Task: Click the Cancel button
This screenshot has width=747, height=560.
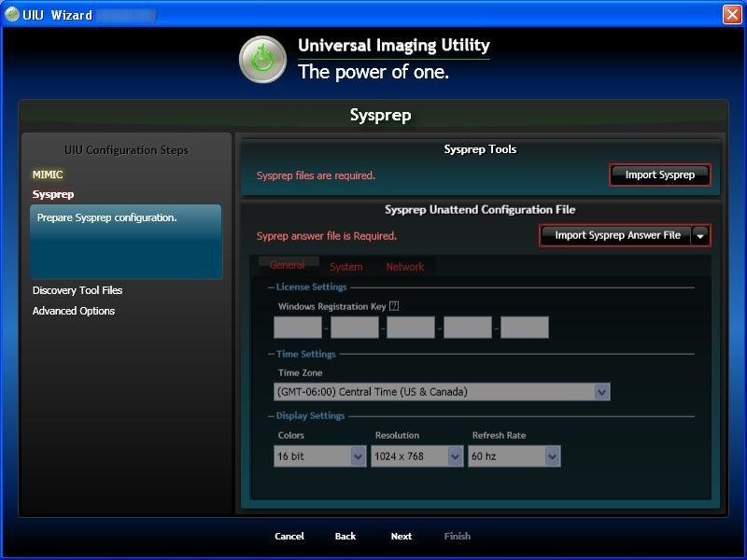Action: click(x=289, y=536)
